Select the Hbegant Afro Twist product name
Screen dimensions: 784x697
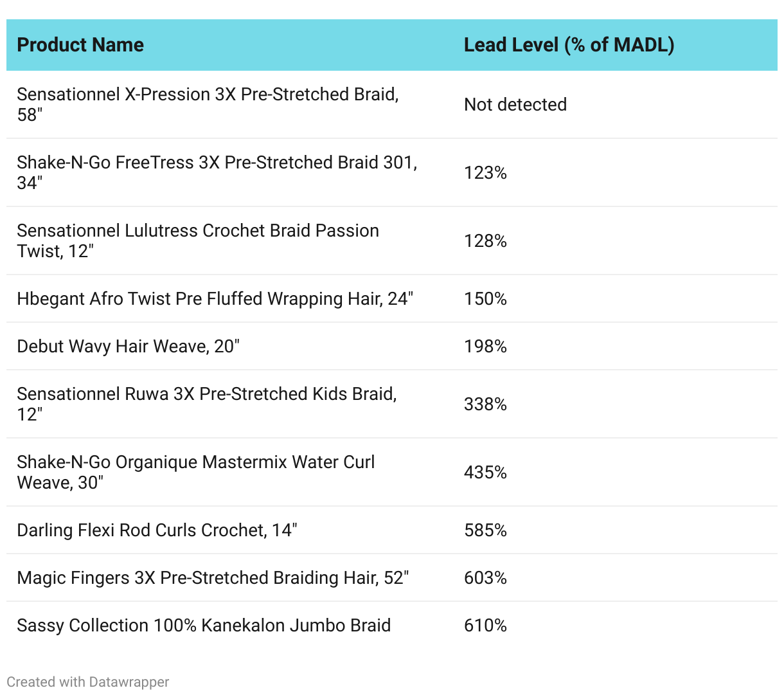pos(215,299)
